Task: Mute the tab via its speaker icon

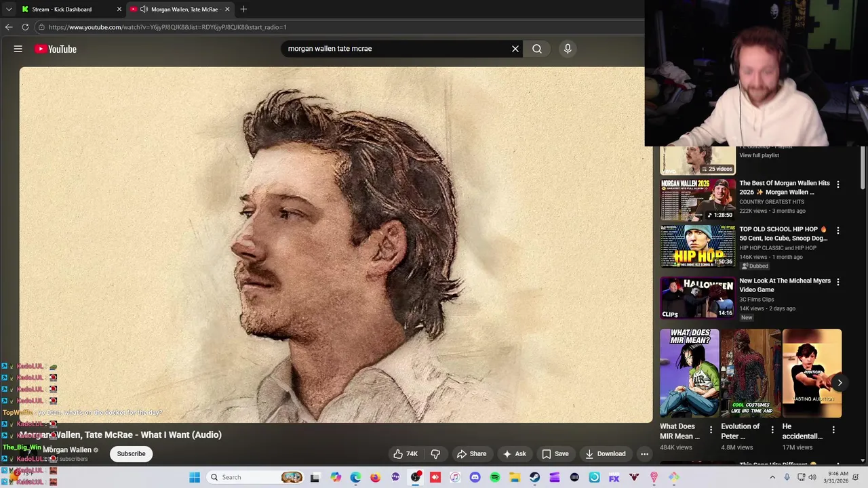Action: click(144, 9)
